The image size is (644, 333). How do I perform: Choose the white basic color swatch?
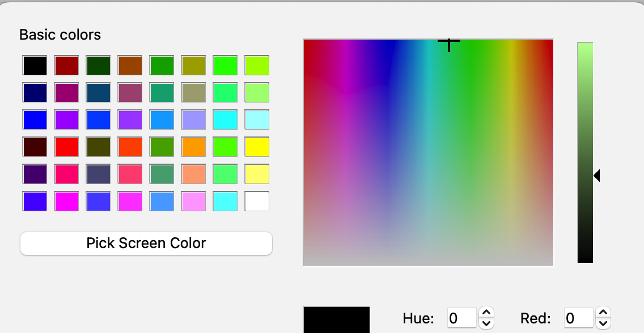(257, 202)
